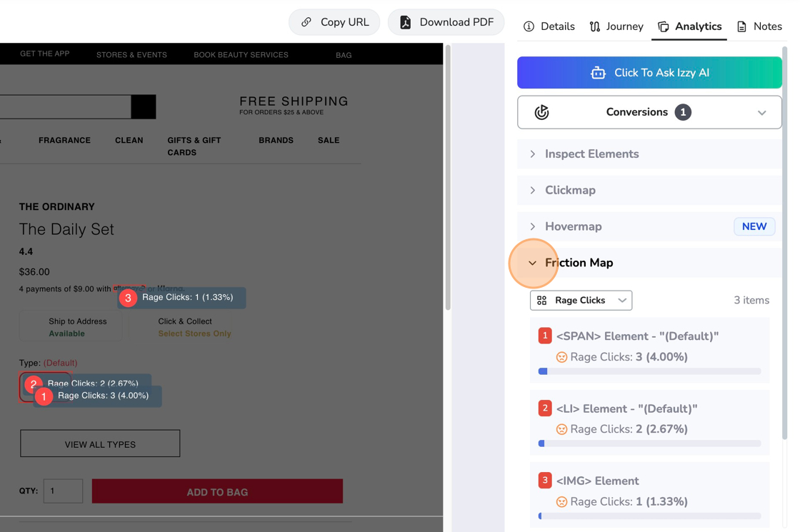This screenshot has width=800, height=532.
Task: Click the NEW badge next to Hovermap
Action: [x=754, y=226]
